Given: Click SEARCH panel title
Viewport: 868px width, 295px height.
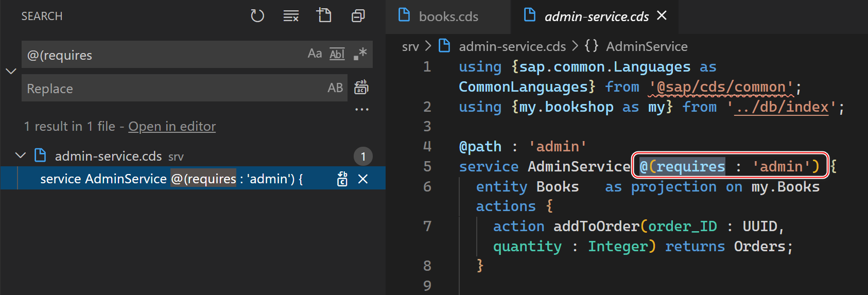Looking at the screenshot, I should (42, 16).
